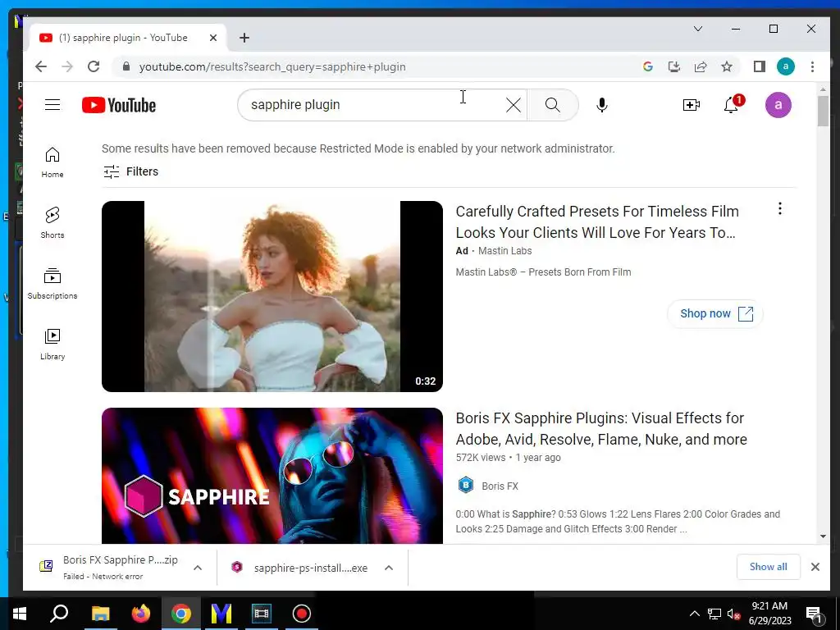The image size is (840, 630).
Task: Open the Filters option
Action: point(130,171)
